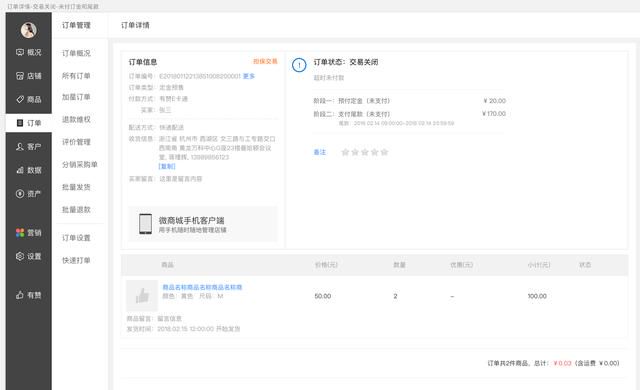Click the 阶段二 balance payment stage text

352,114
